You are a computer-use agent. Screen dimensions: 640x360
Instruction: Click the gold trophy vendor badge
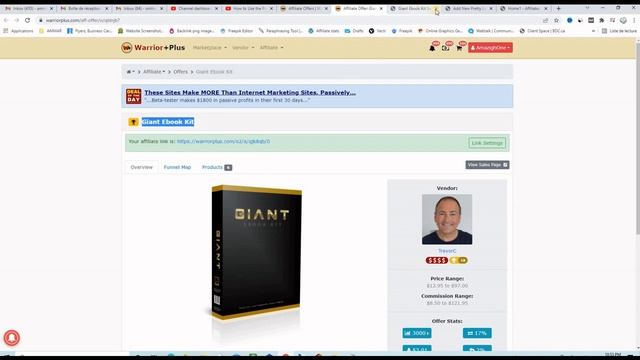click(x=459, y=260)
